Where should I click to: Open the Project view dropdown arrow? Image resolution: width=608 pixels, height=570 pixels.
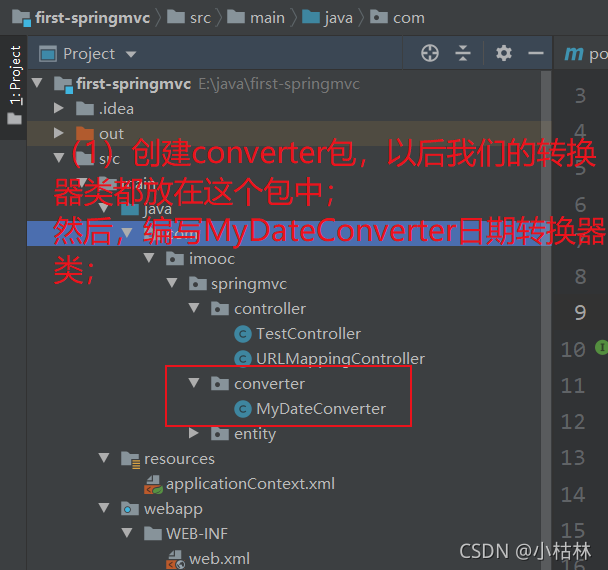(x=131, y=54)
